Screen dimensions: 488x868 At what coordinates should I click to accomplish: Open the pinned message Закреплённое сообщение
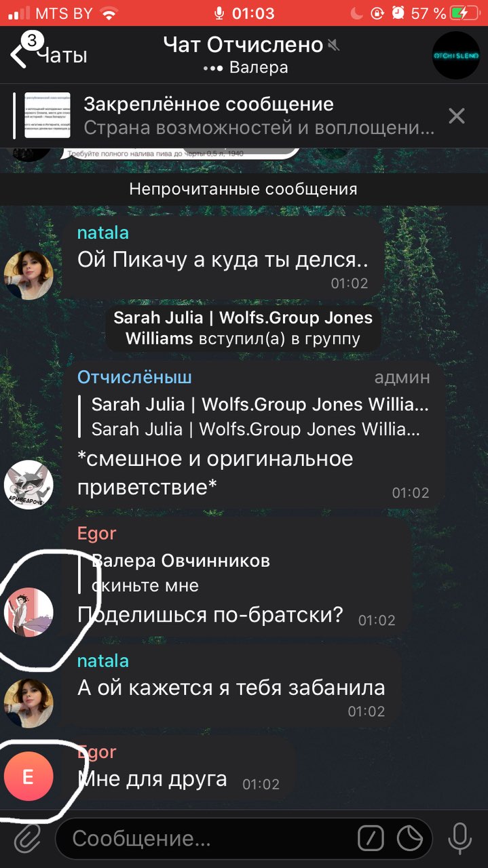pyautogui.click(x=259, y=115)
